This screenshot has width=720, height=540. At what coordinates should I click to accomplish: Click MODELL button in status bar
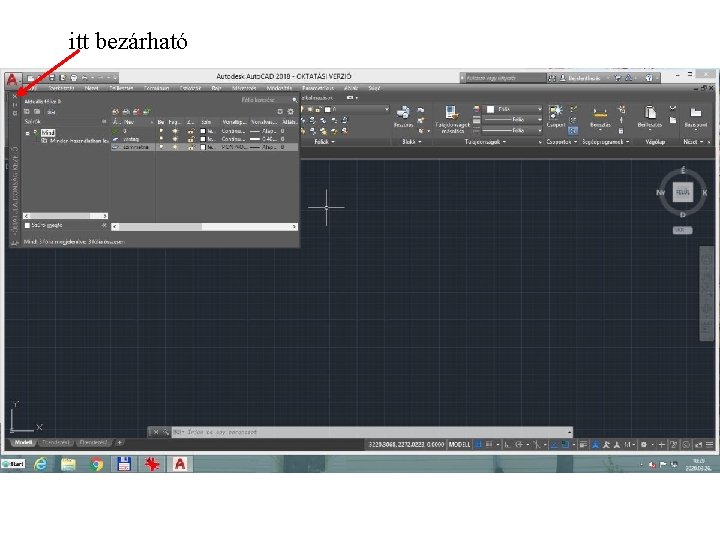point(459,444)
